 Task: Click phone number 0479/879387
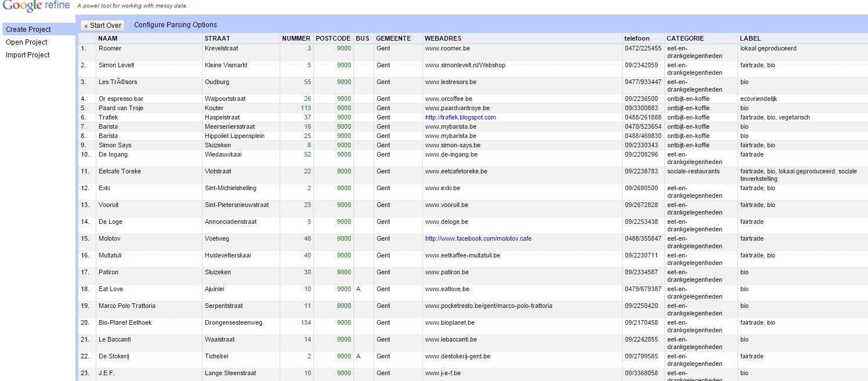coord(643,289)
